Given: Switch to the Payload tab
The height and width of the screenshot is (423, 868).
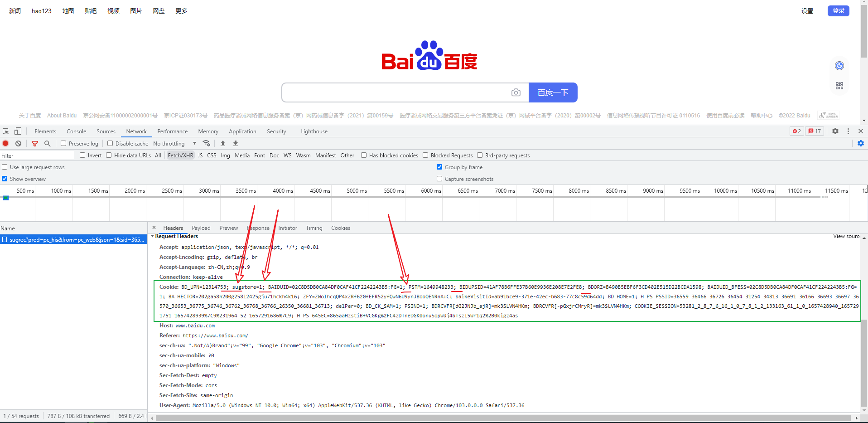Looking at the screenshot, I should coord(201,228).
